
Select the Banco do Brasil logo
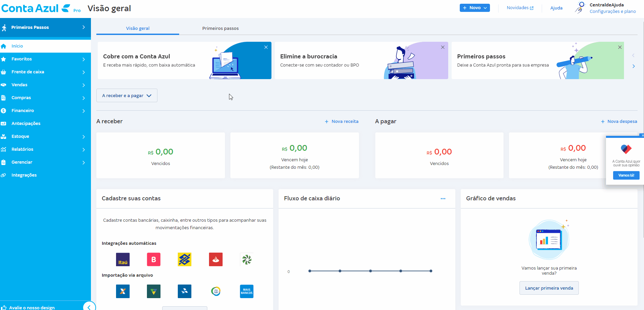tap(185, 259)
